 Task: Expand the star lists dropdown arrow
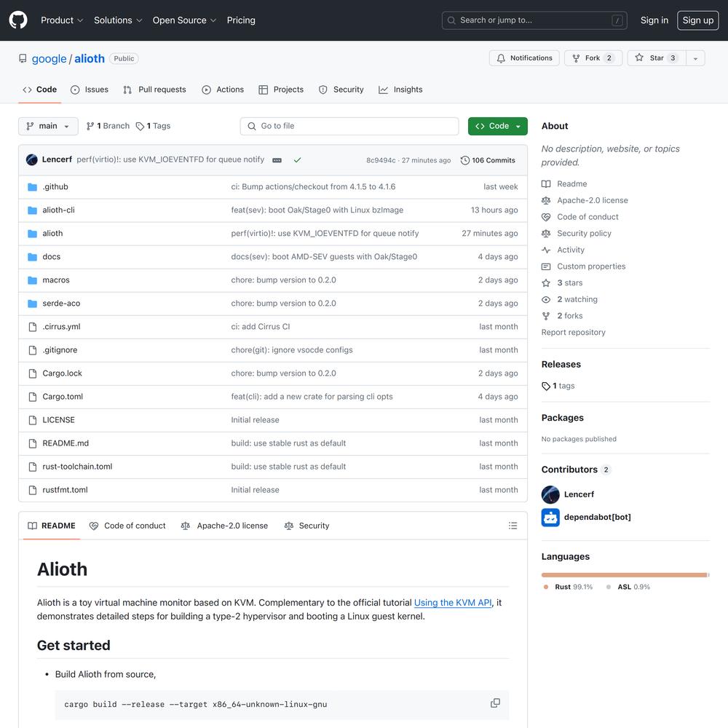coord(695,58)
